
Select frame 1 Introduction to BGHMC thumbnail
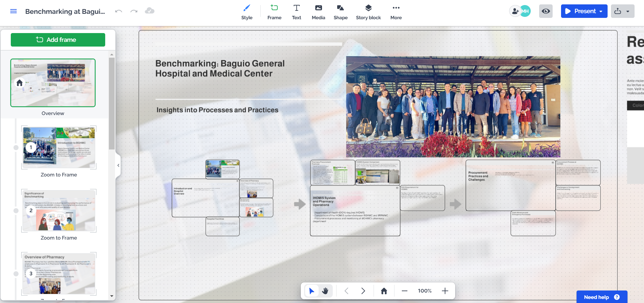[x=59, y=147]
